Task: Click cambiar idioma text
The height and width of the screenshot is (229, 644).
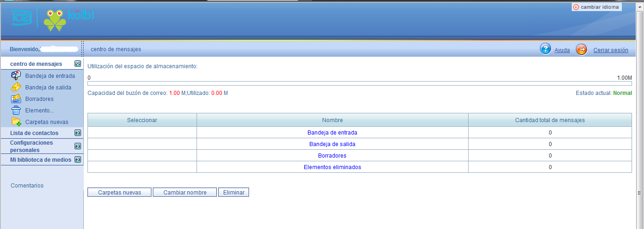Action: tap(600, 7)
